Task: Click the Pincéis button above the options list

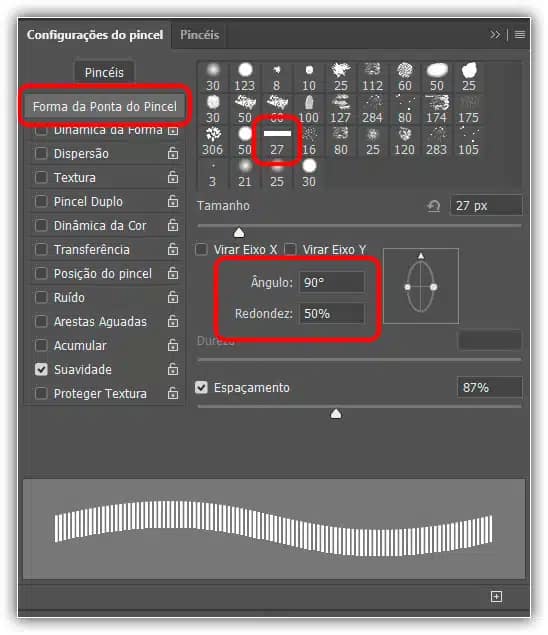Action: click(104, 72)
